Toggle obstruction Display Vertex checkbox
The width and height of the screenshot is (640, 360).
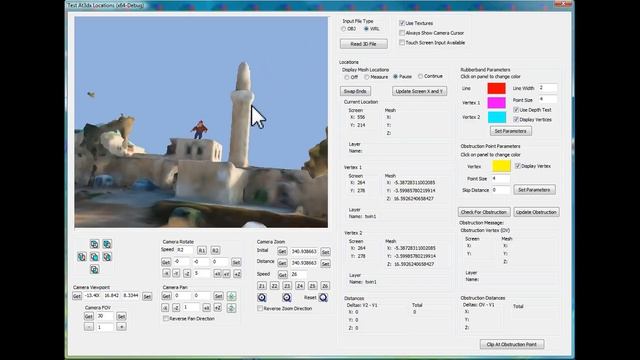(x=518, y=166)
